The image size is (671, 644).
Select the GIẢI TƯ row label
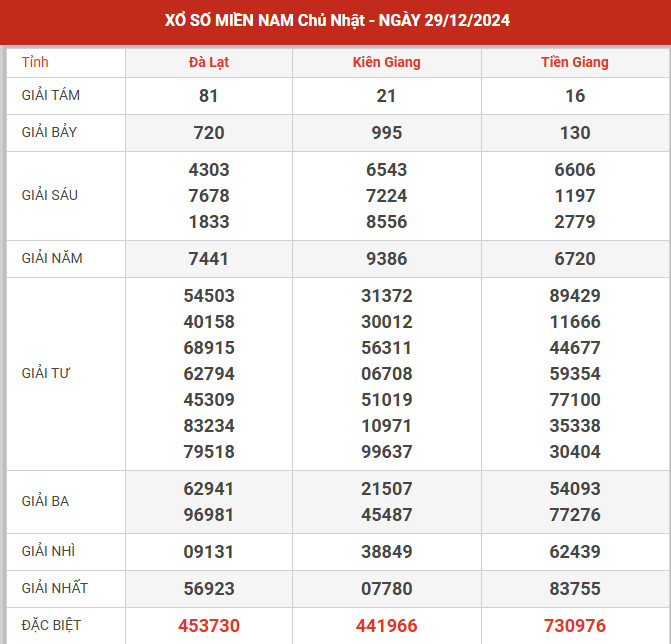[46, 373]
